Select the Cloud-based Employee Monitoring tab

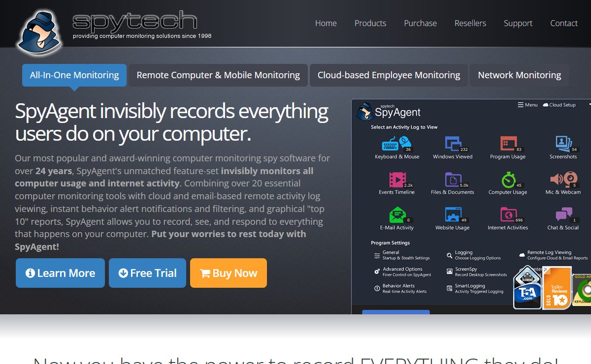coord(389,75)
